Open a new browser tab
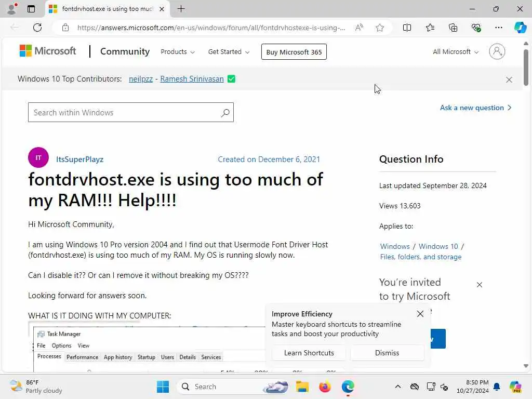 (181, 9)
